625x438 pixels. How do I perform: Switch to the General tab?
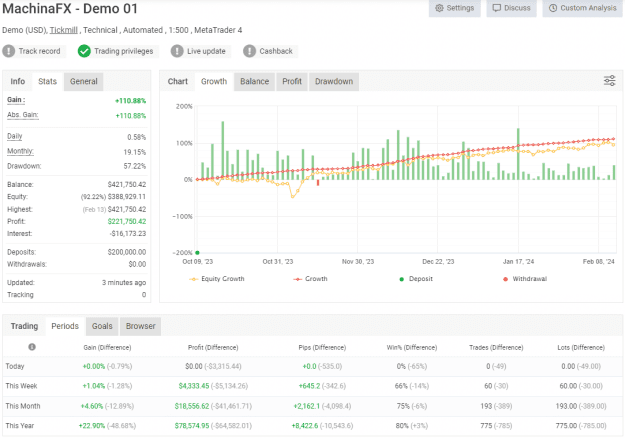click(x=84, y=81)
